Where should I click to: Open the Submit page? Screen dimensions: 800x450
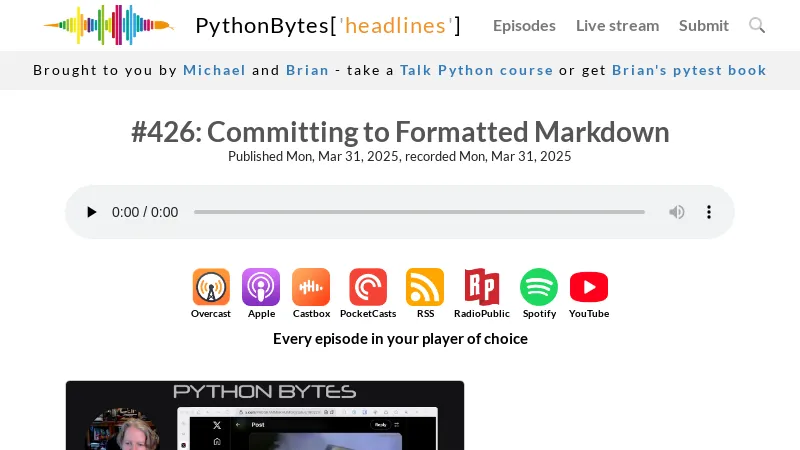pyautogui.click(x=704, y=25)
